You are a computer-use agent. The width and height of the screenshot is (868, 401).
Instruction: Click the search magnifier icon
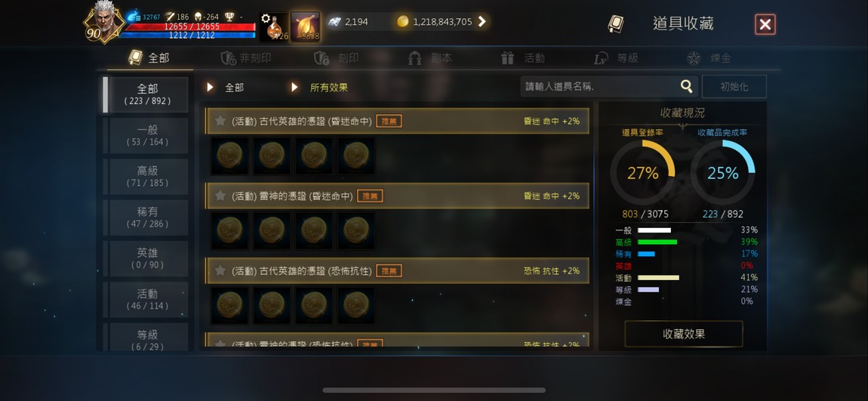click(x=686, y=86)
